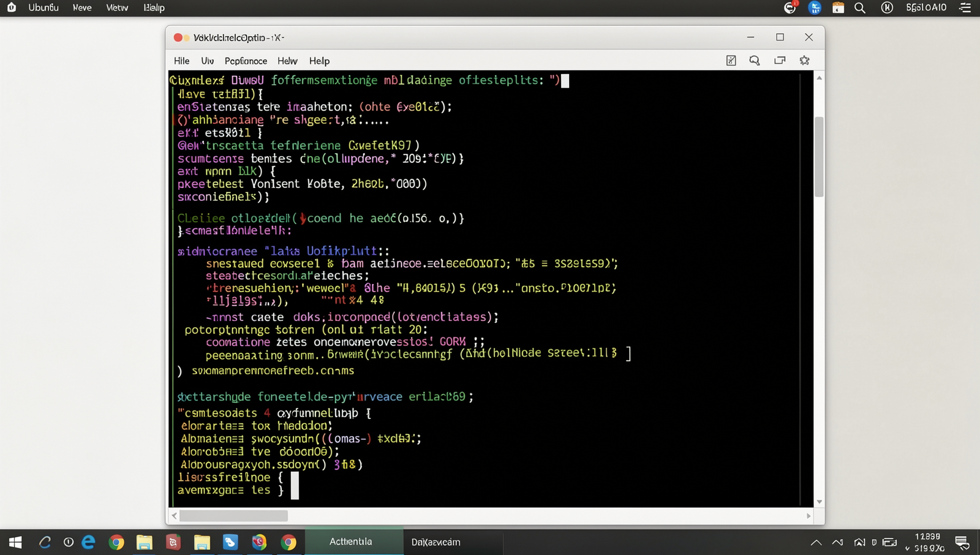Click the line 'liscrssfreiłnoe {'
The height and width of the screenshot is (555, 980).
point(230,477)
